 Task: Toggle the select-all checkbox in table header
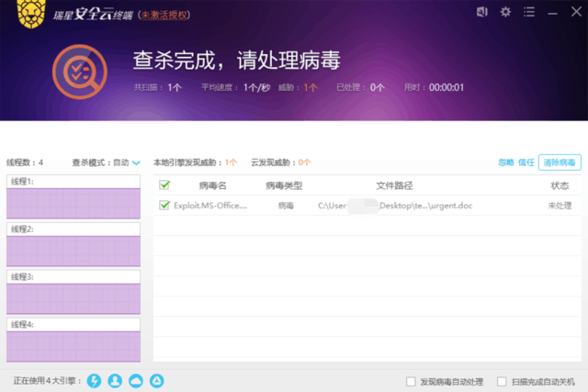(164, 185)
